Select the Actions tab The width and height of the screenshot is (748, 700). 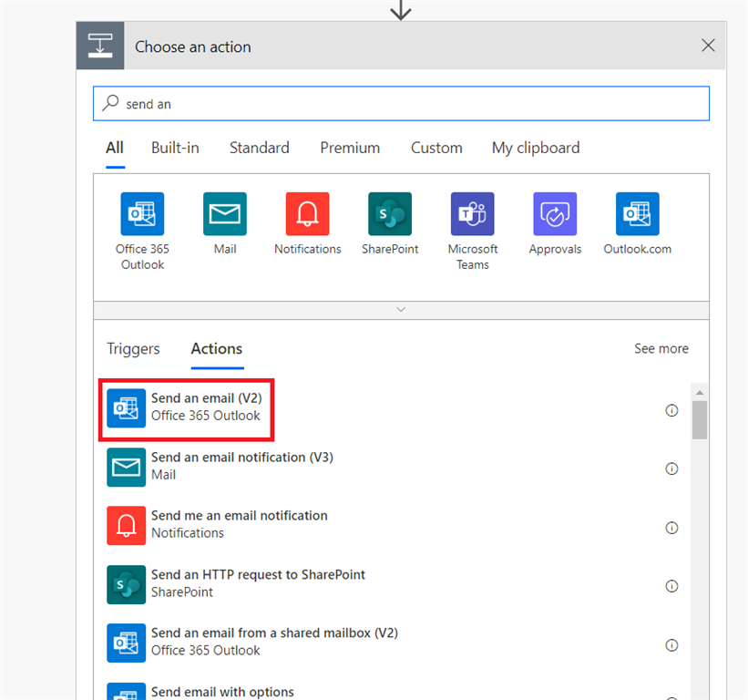click(x=217, y=349)
